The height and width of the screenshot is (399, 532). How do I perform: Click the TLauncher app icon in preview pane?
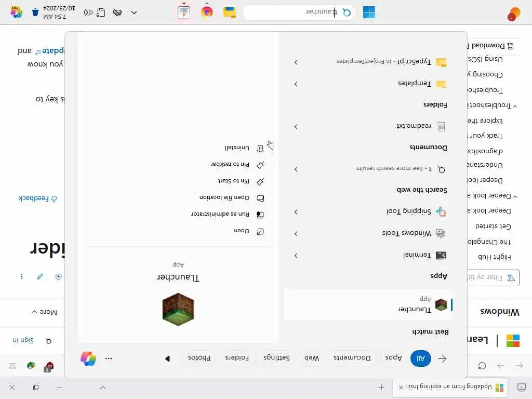pos(178,309)
